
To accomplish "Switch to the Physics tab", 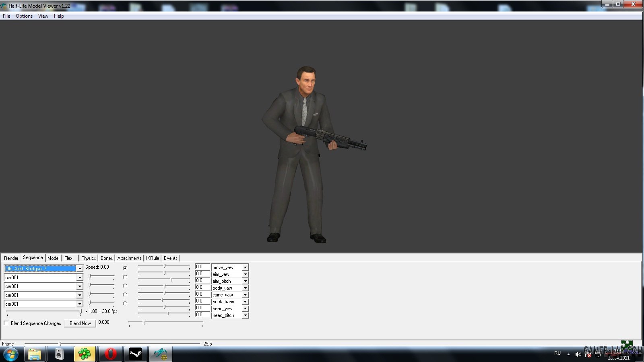I will [x=89, y=258].
